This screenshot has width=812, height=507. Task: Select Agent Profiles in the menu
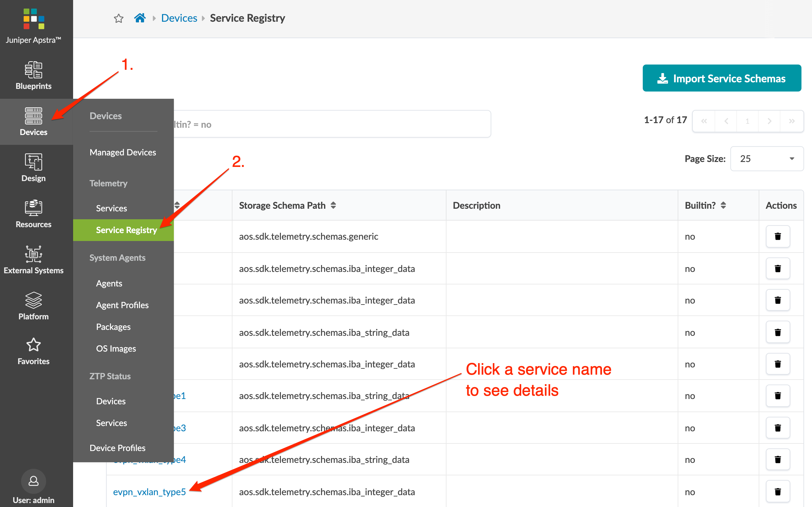coord(122,305)
